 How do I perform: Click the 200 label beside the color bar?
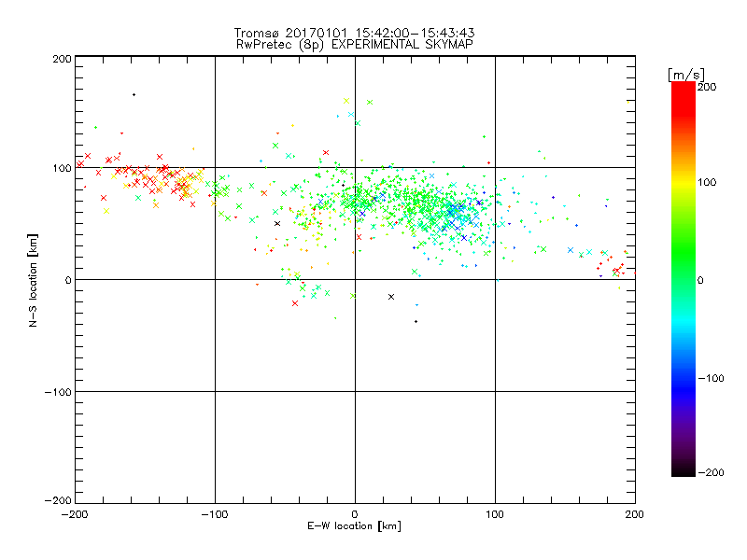click(707, 87)
